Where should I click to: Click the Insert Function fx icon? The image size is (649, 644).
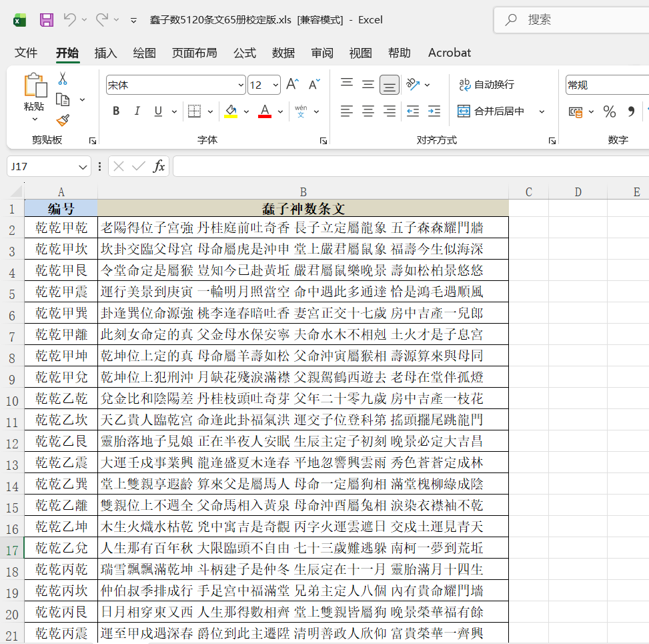point(159,166)
